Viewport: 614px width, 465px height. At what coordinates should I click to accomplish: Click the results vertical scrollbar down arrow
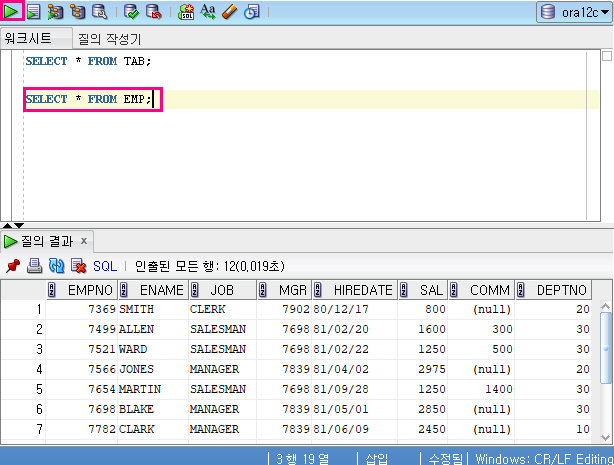point(605,437)
